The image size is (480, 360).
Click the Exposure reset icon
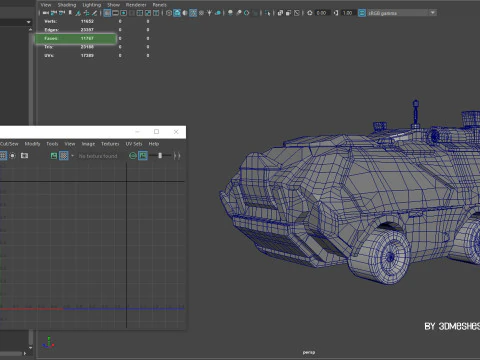(310, 13)
